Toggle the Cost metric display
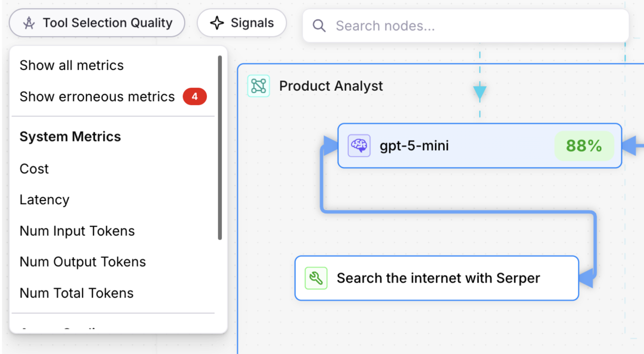This screenshot has height=354, width=644. pyautogui.click(x=34, y=169)
